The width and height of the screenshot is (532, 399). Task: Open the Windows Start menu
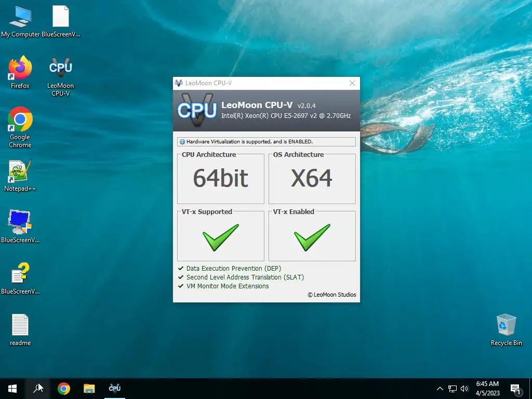(x=12, y=389)
